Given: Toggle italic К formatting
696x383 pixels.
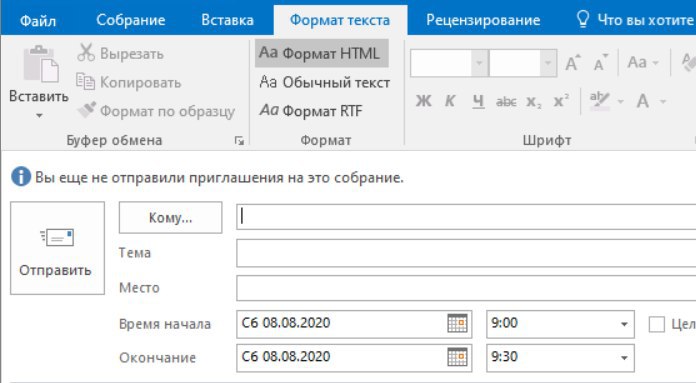Looking at the screenshot, I should pyautogui.click(x=450, y=101).
